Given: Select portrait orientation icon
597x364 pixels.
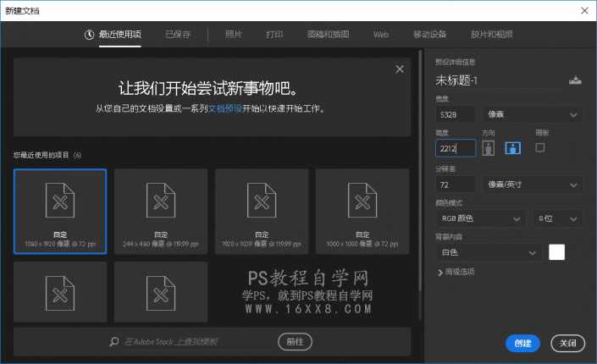Looking at the screenshot, I should (489, 148).
